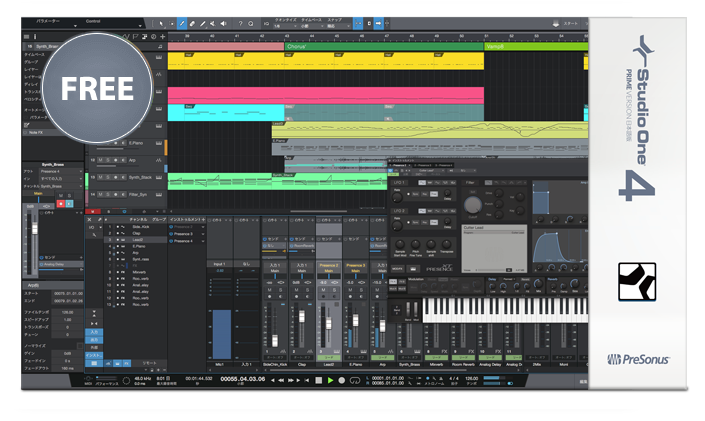This screenshot has height=421, width=705.
Task: Open the inspector output Presence 4 dropdown
Action: pos(61,171)
